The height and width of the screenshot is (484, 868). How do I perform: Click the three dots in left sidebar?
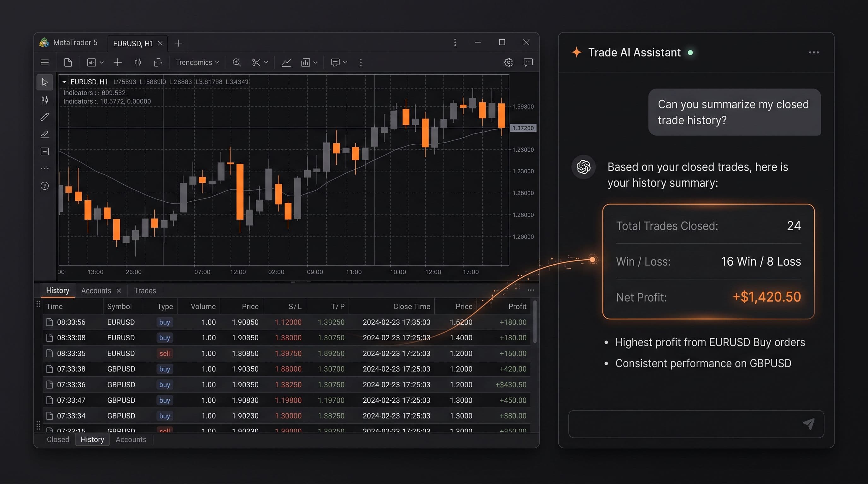pyautogui.click(x=44, y=168)
